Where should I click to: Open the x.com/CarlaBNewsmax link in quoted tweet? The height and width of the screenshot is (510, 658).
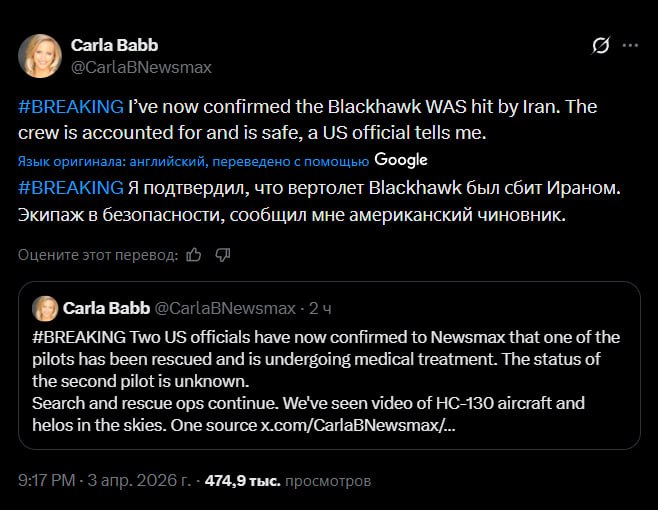358,425
